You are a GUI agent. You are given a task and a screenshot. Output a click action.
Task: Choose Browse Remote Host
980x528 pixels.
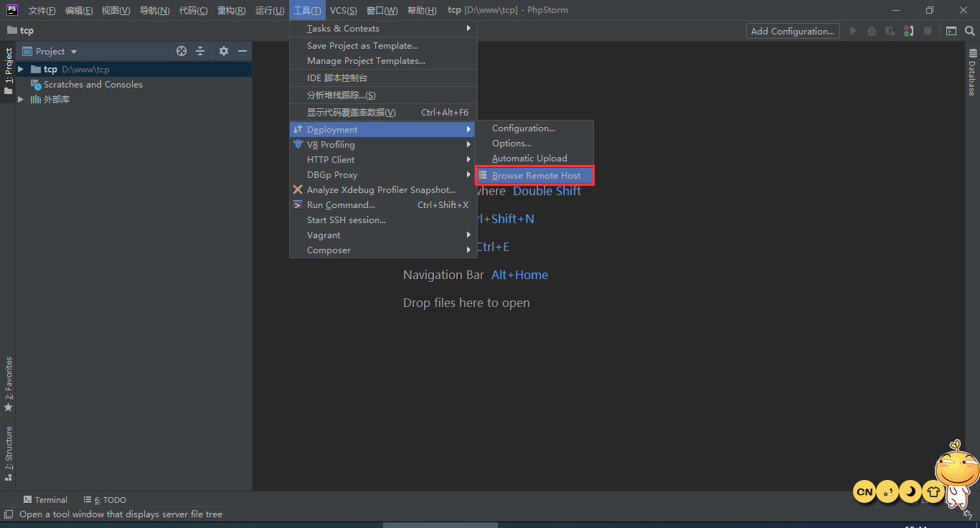(534, 176)
